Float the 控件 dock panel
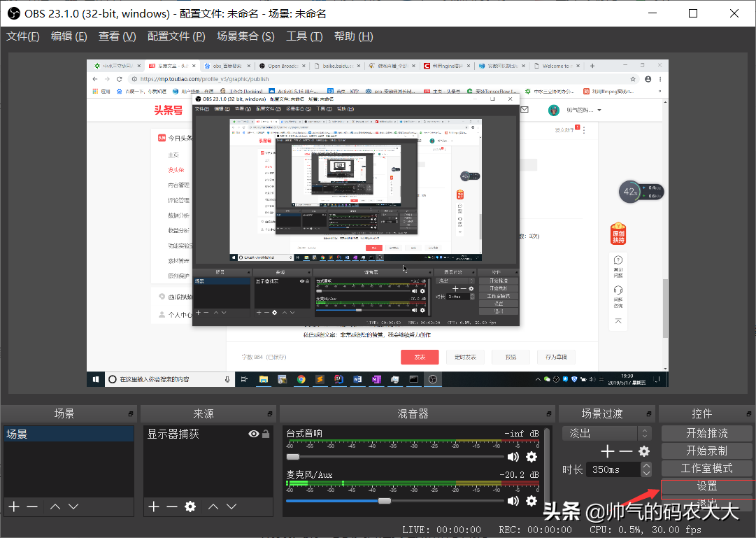Image resolution: width=756 pixels, height=538 pixels. tap(749, 414)
